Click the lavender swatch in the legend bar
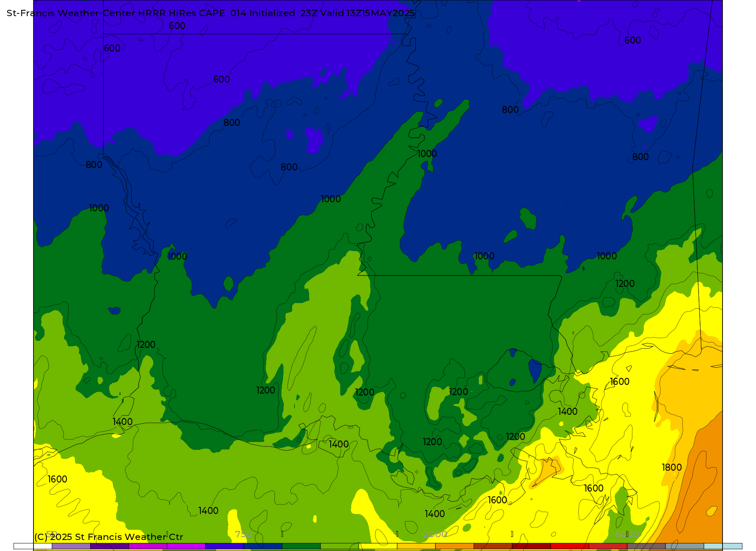Image resolution: width=756 pixels, height=551 pixels. (x=71, y=546)
